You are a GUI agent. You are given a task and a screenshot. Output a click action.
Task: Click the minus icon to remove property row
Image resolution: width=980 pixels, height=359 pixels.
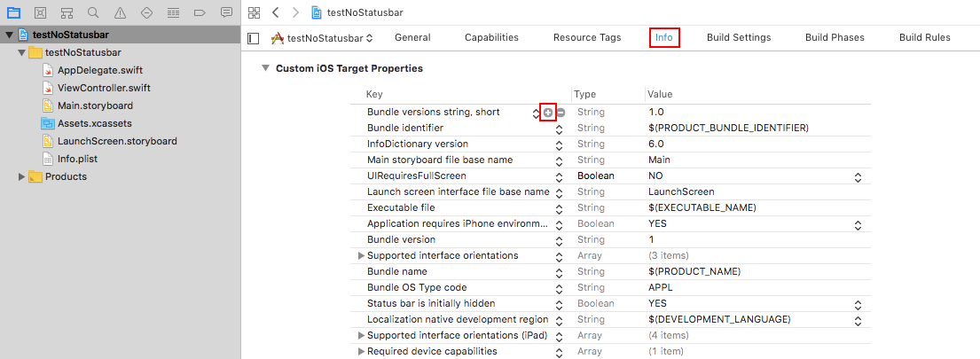[x=561, y=113]
